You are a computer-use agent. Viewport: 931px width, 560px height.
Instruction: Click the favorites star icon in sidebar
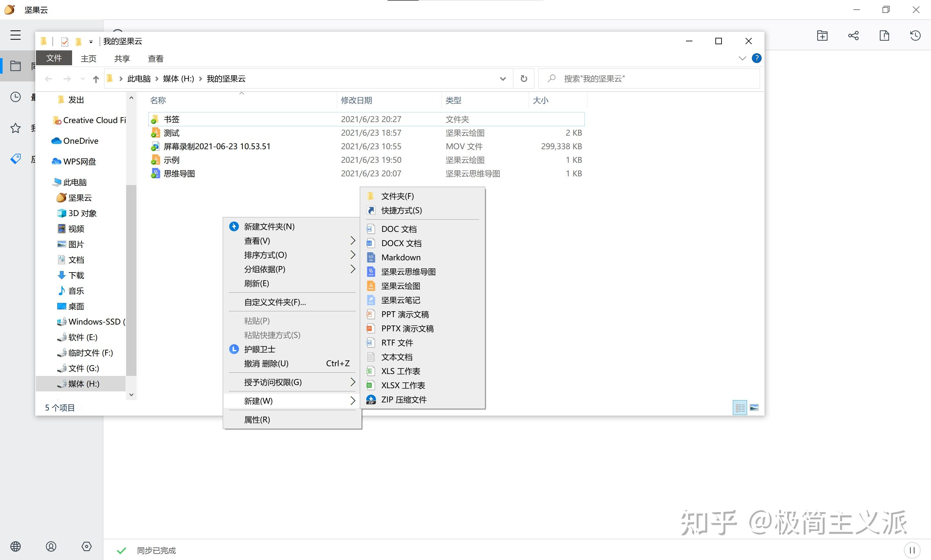[x=16, y=128]
